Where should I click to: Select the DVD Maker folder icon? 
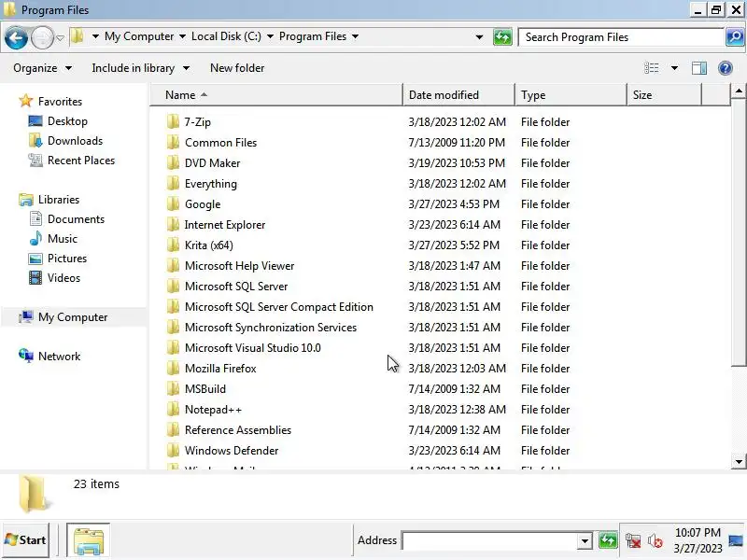tap(173, 162)
